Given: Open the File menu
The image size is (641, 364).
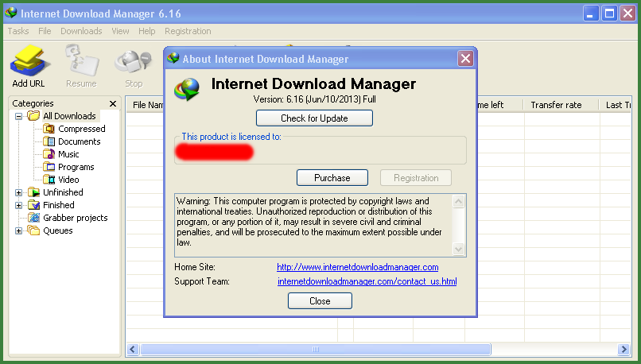Looking at the screenshot, I should click(x=45, y=31).
